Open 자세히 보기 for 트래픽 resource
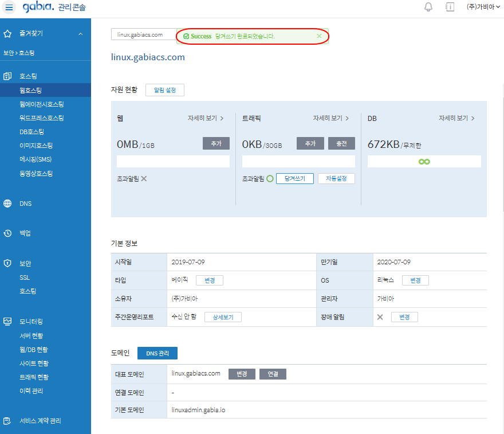This screenshot has height=434, width=504. [331, 118]
